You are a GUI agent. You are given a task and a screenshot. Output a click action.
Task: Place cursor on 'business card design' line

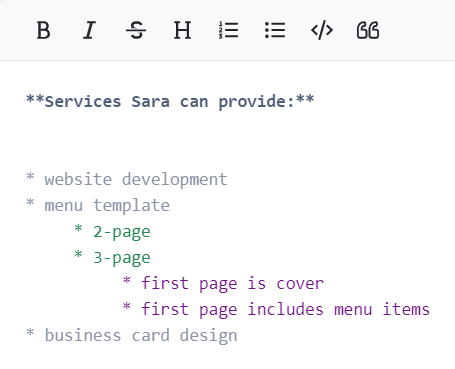(132, 335)
